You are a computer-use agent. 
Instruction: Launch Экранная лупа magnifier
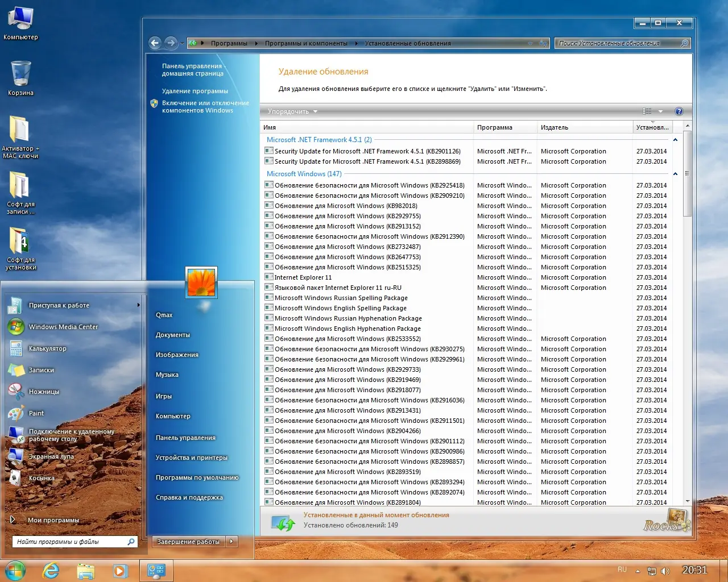[51, 456]
